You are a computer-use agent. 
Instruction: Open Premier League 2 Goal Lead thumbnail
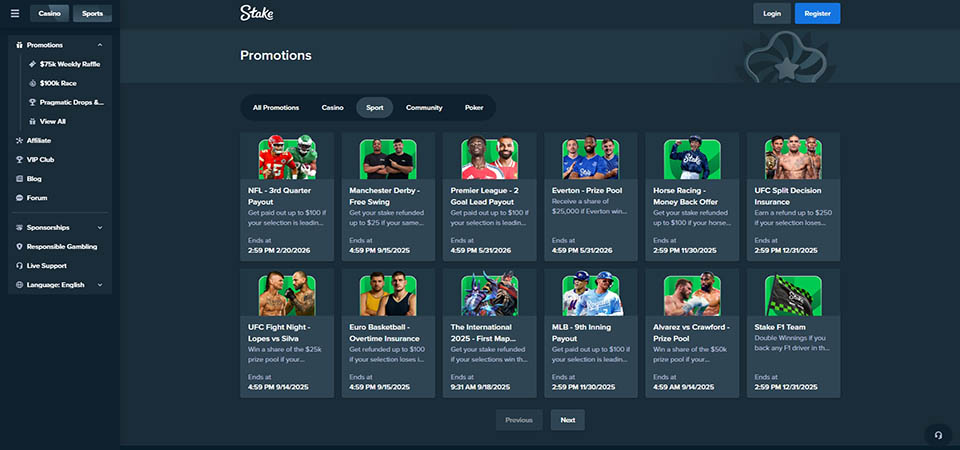[490, 158]
